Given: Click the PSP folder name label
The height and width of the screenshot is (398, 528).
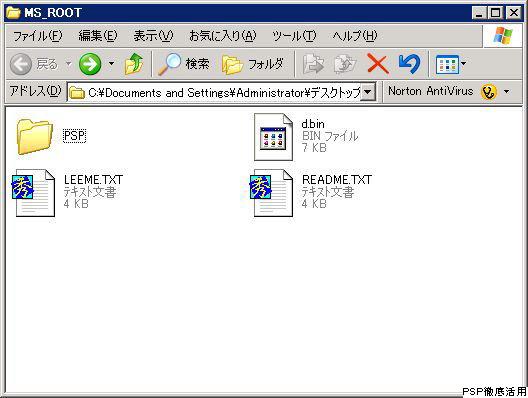Looking at the screenshot, I should 74,136.
